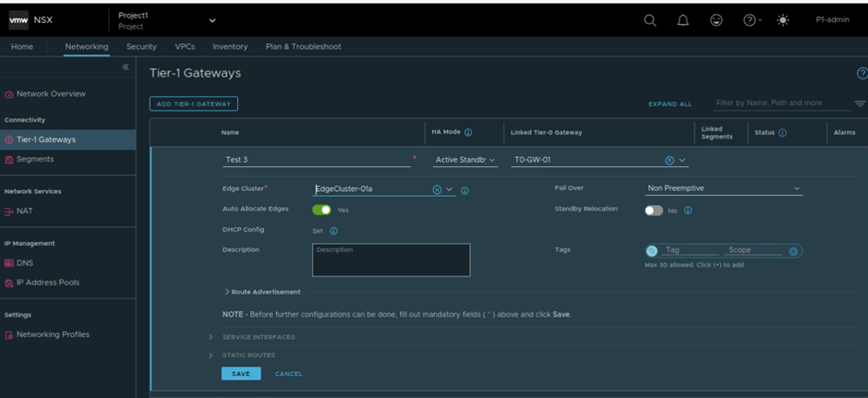The width and height of the screenshot is (868, 398).
Task: Open the help question mark menu
Action: click(x=751, y=20)
